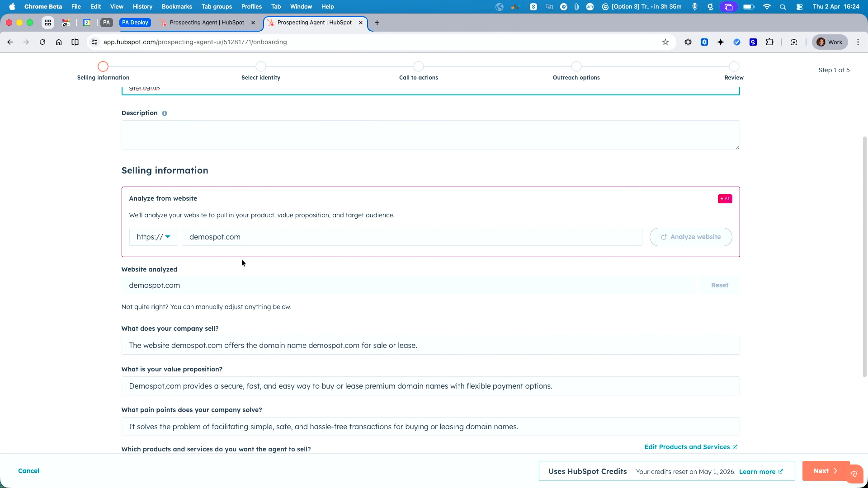Collapse the PA Deploy tab group
This screenshot has height=488, width=868.
click(x=135, y=22)
